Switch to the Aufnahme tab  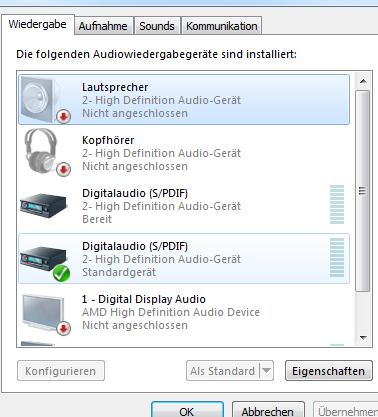click(103, 26)
